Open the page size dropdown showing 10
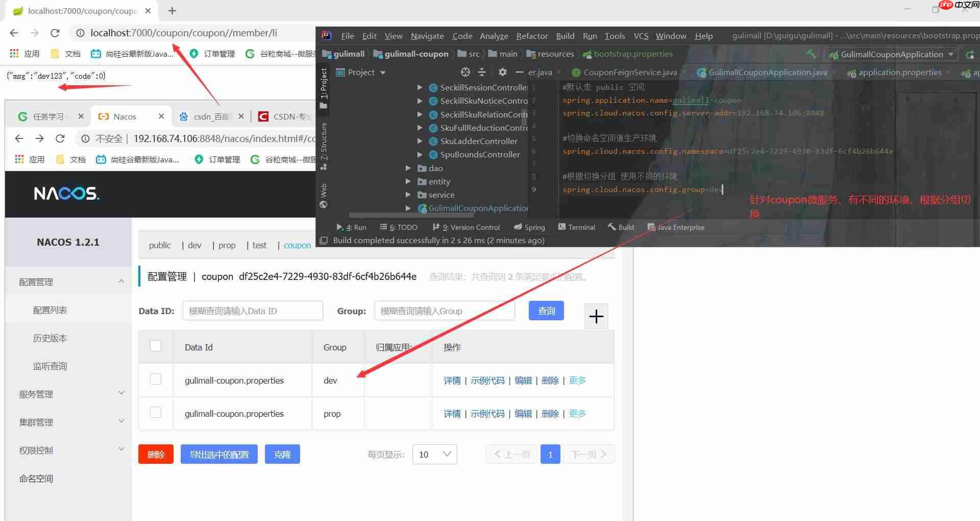This screenshot has width=980, height=521. pos(435,454)
